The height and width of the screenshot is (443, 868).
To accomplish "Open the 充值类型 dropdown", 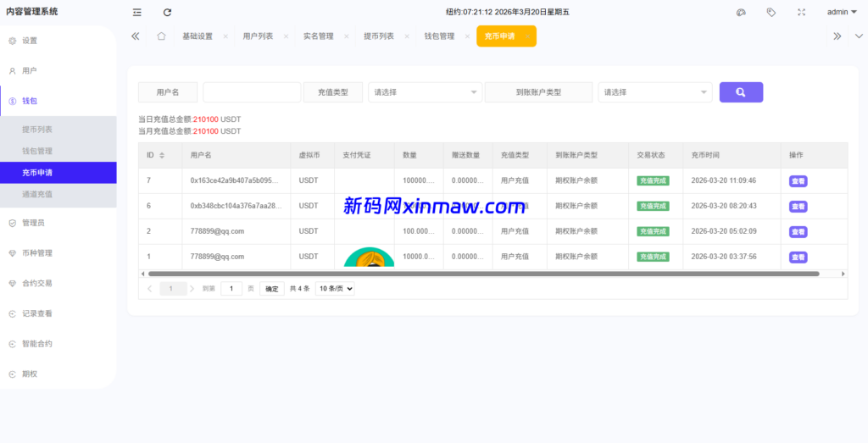I will tap(426, 92).
